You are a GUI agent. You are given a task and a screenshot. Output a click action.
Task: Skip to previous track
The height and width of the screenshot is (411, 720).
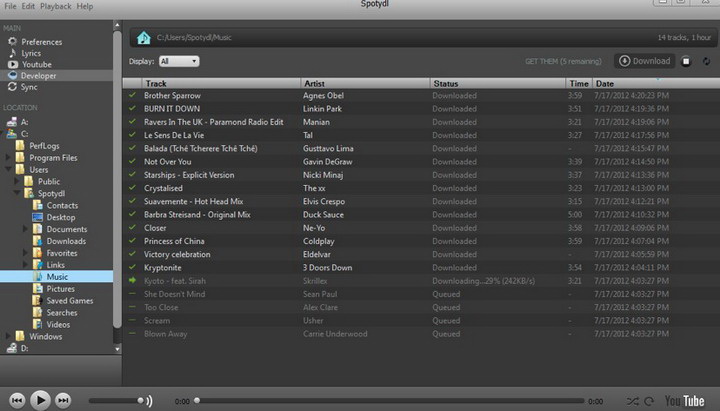click(x=17, y=400)
